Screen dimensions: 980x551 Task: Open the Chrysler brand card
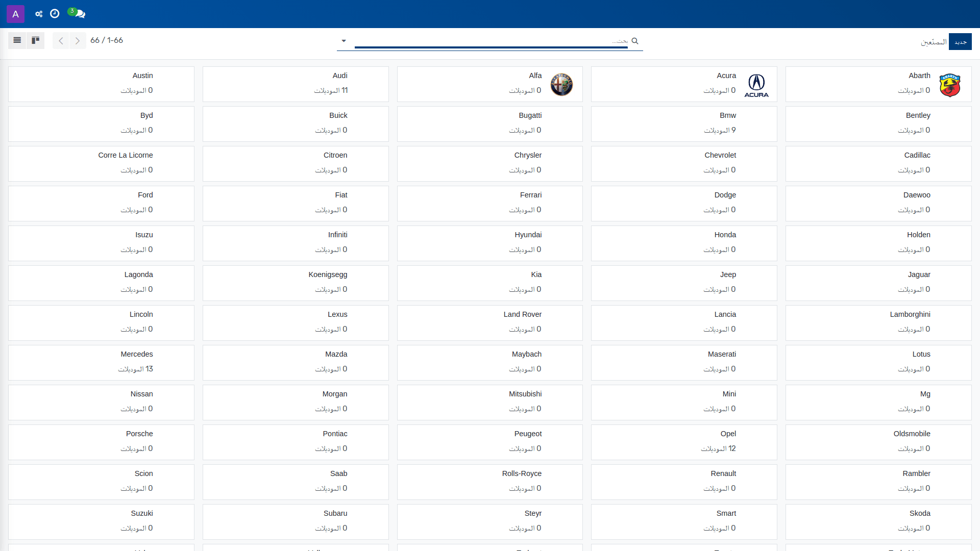[x=490, y=164]
